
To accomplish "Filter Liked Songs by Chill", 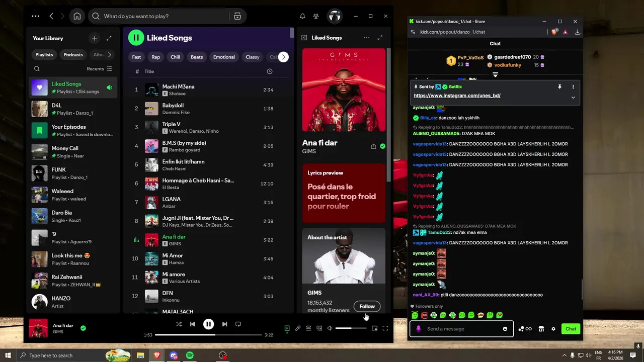I will (x=175, y=57).
